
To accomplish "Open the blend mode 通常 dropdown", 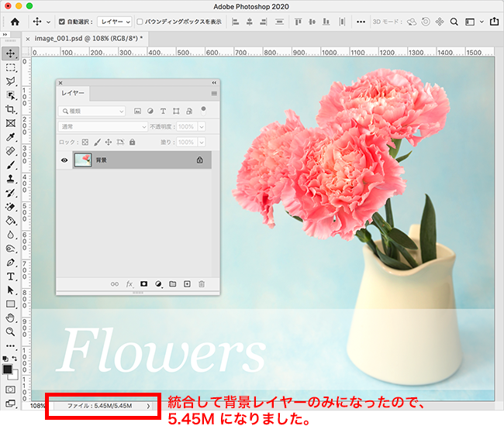I will pyautogui.click(x=103, y=126).
